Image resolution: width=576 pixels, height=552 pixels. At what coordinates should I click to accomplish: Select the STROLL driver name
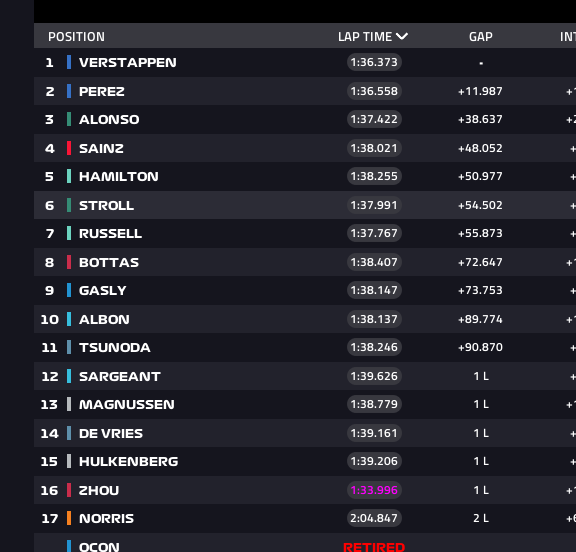[107, 205]
